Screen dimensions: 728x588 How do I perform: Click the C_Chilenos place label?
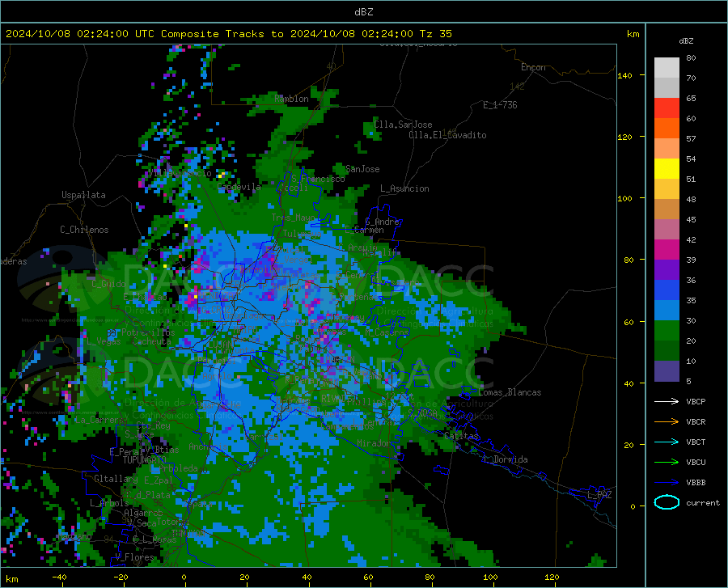(84, 230)
